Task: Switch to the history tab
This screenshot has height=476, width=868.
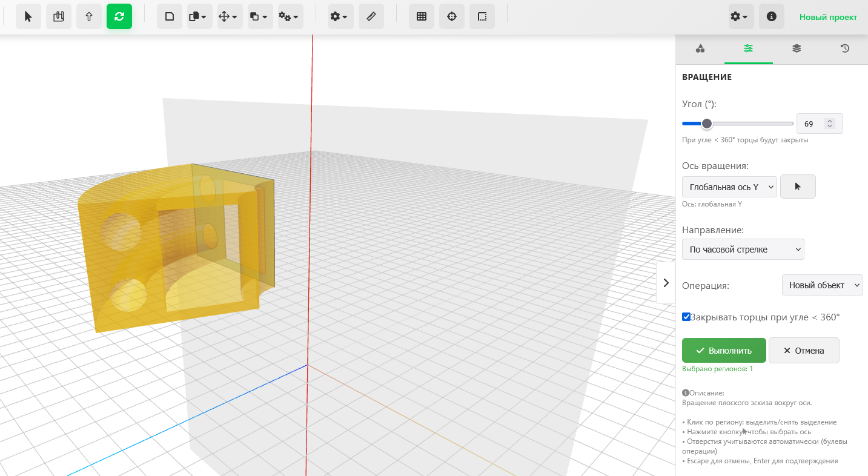Action: point(845,49)
